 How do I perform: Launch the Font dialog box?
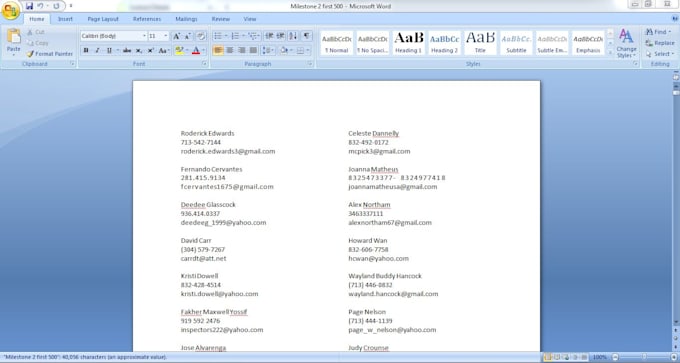tap(204, 64)
